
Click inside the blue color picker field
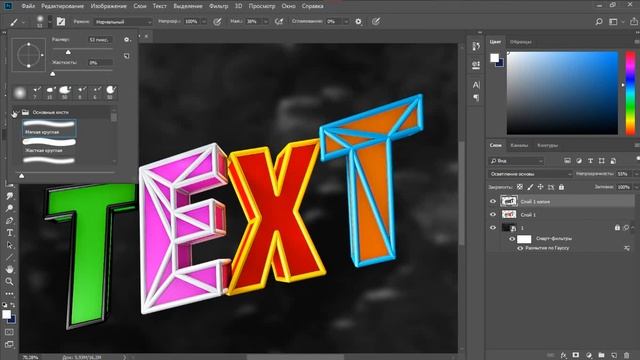pyautogui.click(x=562, y=93)
